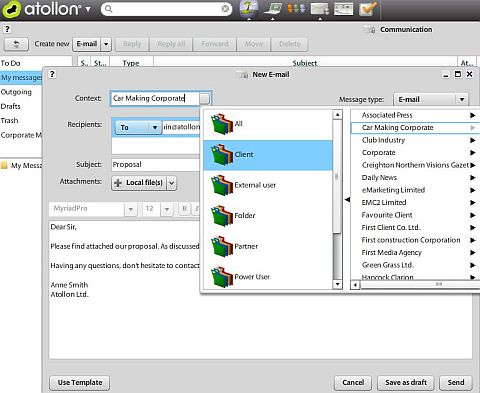Image resolution: width=480 pixels, height=393 pixels.
Task: Open the Atollon logo menu arrow
Action: coord(88,9)
